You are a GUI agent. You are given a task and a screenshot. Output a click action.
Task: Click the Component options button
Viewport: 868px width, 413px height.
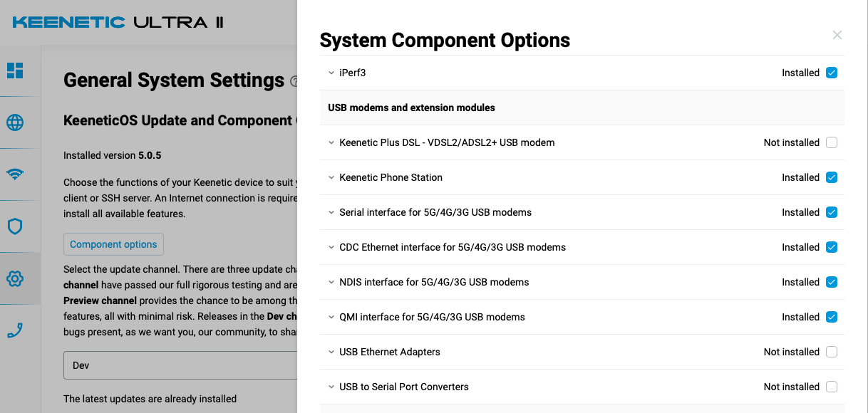[113, 244]
